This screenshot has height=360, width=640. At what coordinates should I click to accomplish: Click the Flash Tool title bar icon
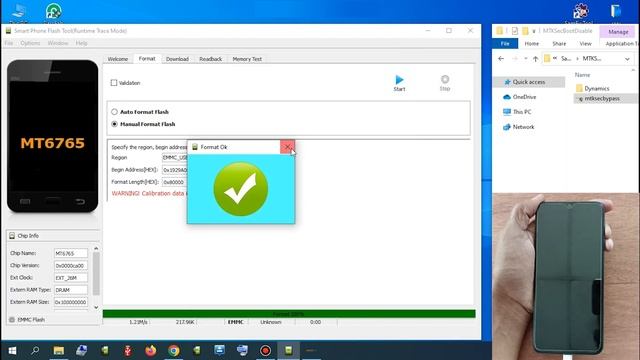[8, 31]
